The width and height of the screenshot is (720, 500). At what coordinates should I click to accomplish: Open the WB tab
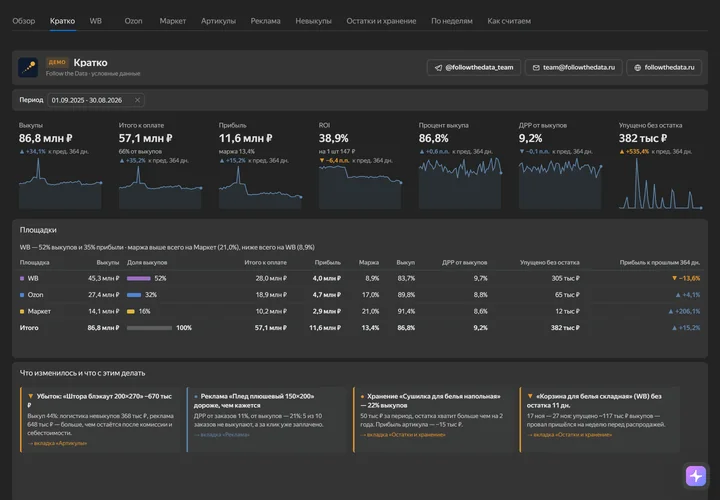(x=96, y=21)
